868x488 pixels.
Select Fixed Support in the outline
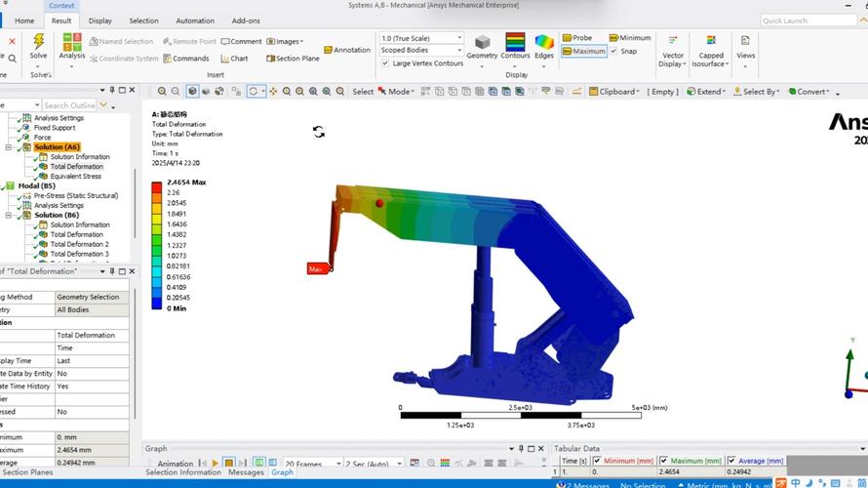55,128
